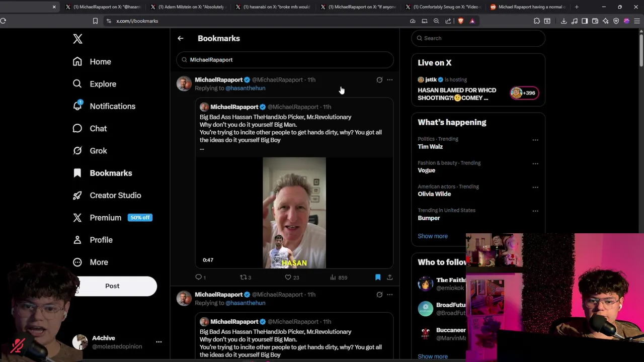Image resolution: width=644 pixels, height=362 pixels.
Task: Remove bookmark from the first post
Action: (378, 278)
